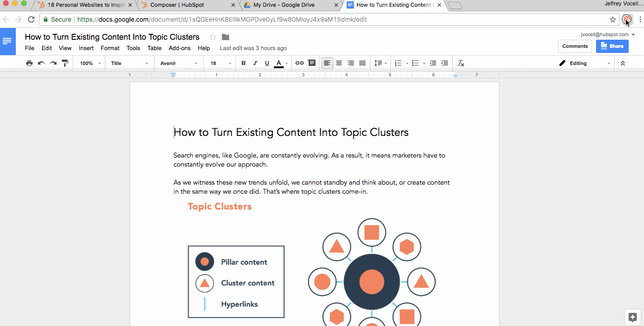The image size is (644, 326).
Task: Insert a link using the link icon
Action: 299,63
